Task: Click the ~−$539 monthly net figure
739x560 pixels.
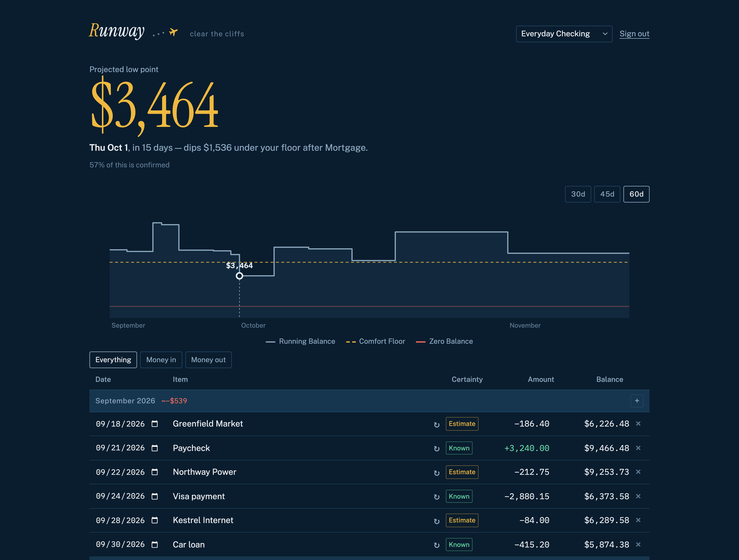Action: coord(174,401)
